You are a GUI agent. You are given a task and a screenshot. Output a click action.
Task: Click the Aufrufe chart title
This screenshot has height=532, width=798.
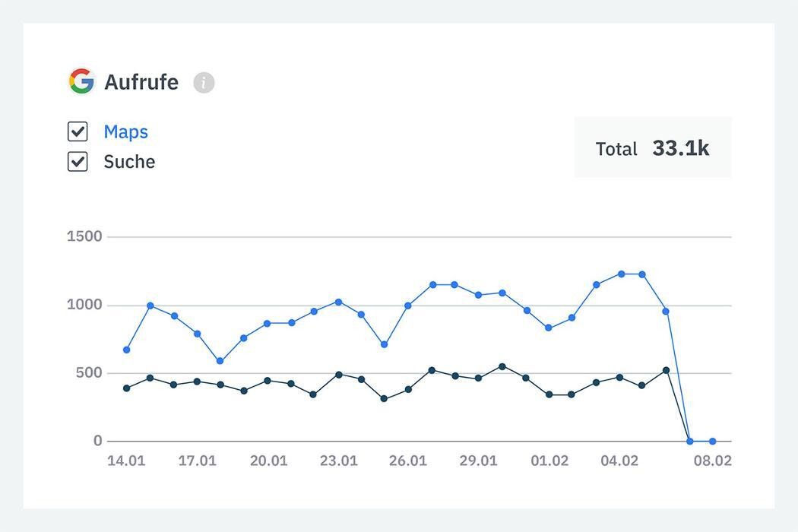click(141, 82)
